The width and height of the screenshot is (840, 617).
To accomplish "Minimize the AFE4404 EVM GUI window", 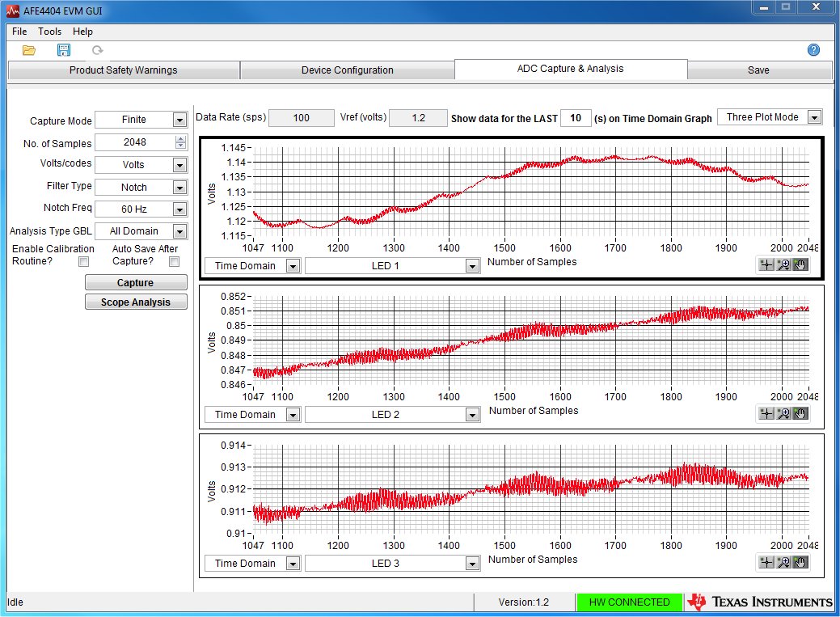I will (x=763, y=7).
